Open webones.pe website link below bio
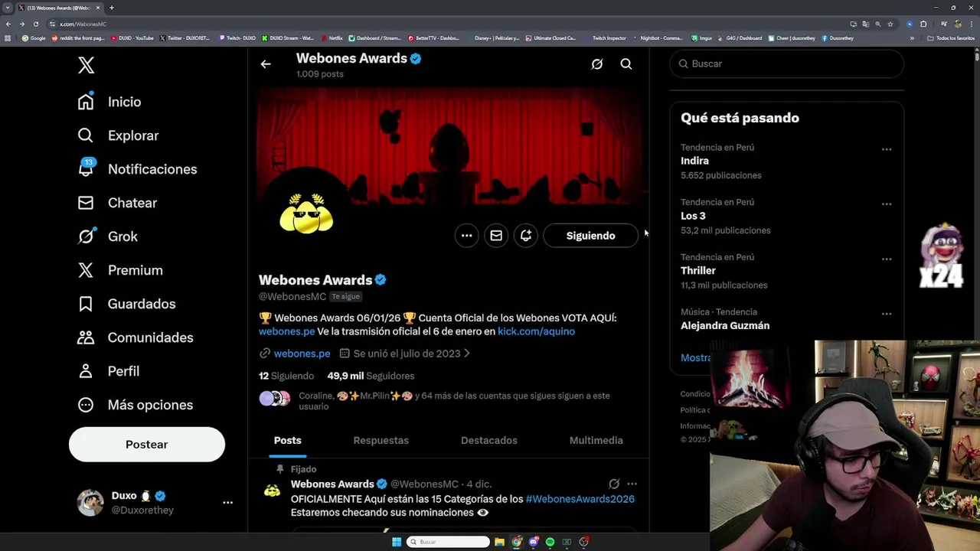The width and height of the screenshot is (980, 551). coord(302,354)
